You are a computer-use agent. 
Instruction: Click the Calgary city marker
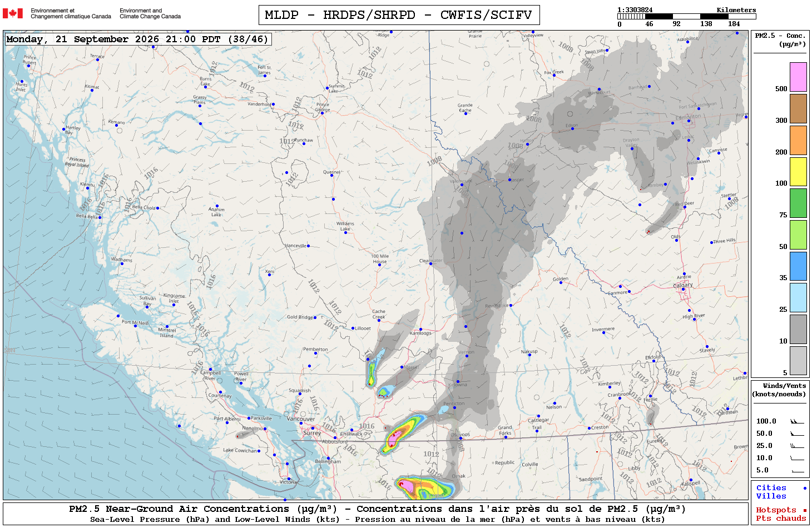(684, 291)
